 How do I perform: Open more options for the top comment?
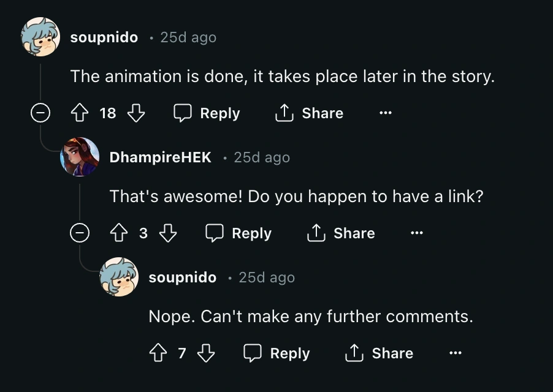(x=385, y=113)
